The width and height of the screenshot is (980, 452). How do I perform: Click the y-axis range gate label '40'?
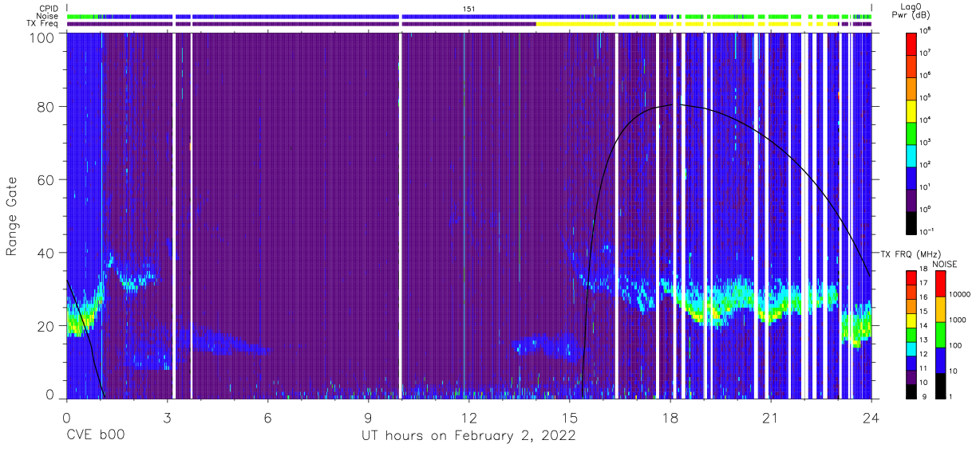45,253
